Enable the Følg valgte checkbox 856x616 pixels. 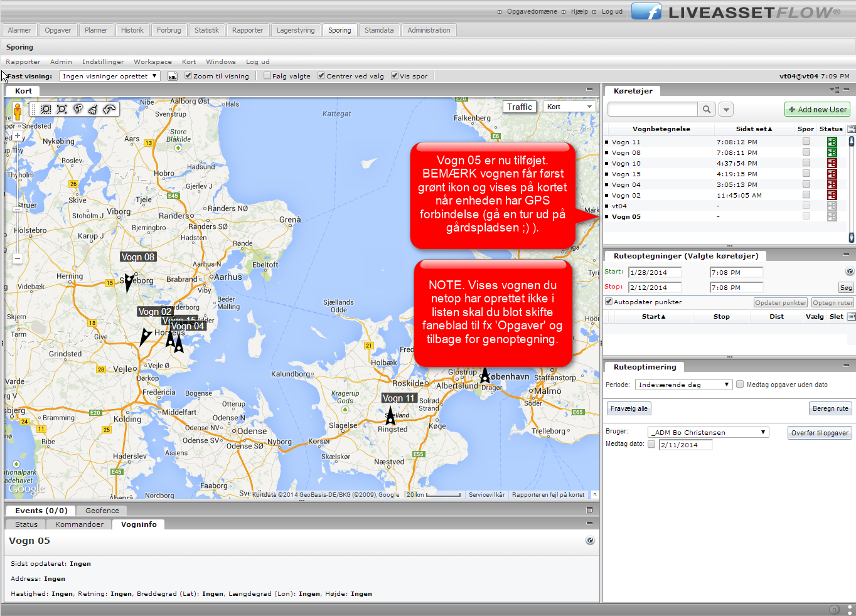point(268,76)
